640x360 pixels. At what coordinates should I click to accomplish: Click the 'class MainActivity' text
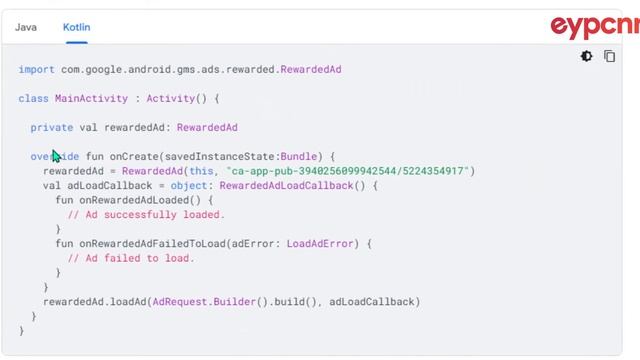[x=73, y=98]
